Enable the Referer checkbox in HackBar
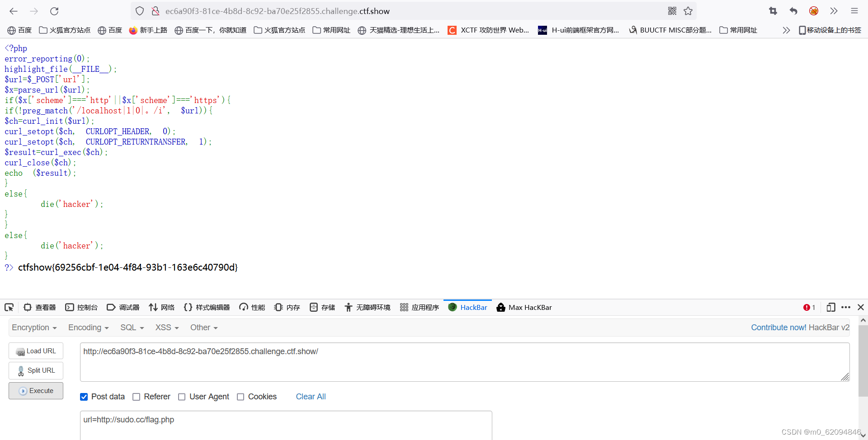The height and width of the screenshot is (440, 868). (x=136, y=397)
